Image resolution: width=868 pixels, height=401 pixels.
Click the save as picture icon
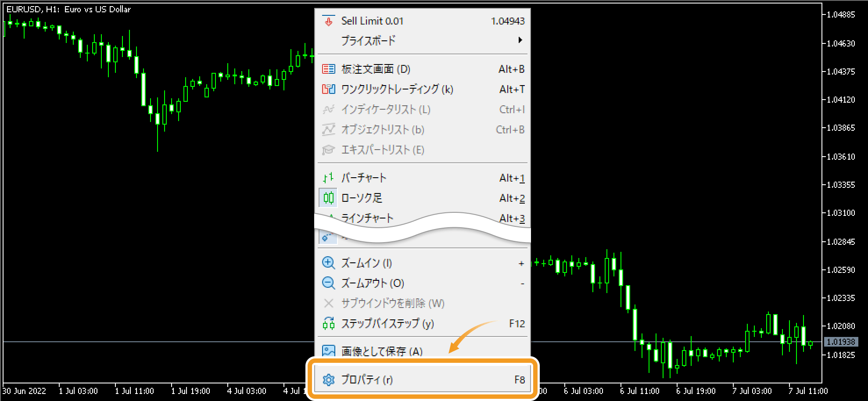coord(328,351)
